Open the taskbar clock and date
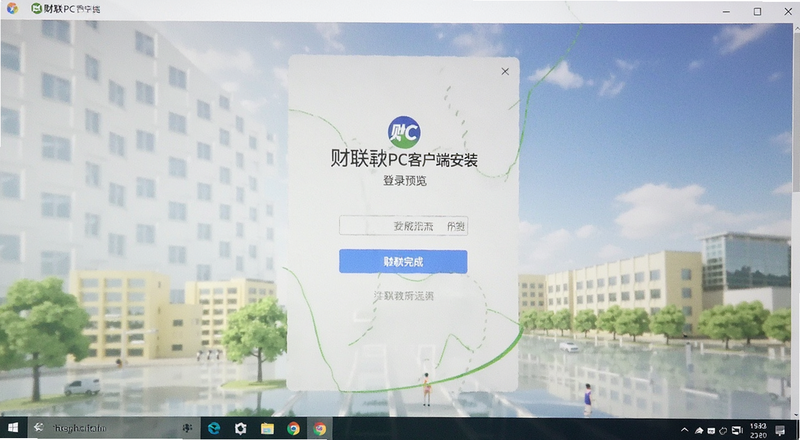Viewport: 800px width, 440px height. click(x=759, y=430)
